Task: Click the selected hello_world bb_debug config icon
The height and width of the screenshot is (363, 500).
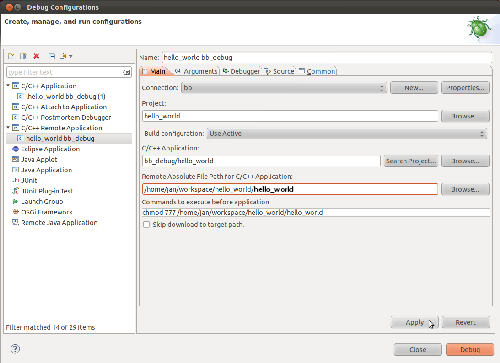Action: 20,138
